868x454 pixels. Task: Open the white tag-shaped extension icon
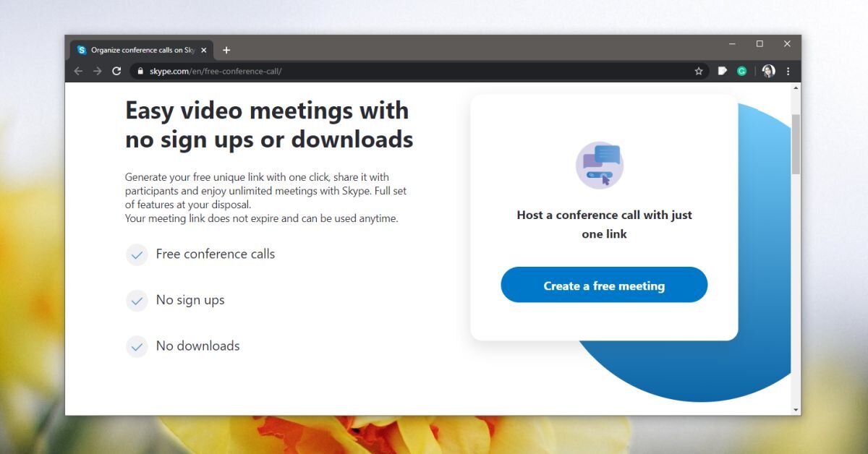pyautogui.click(x=722, y=71)
